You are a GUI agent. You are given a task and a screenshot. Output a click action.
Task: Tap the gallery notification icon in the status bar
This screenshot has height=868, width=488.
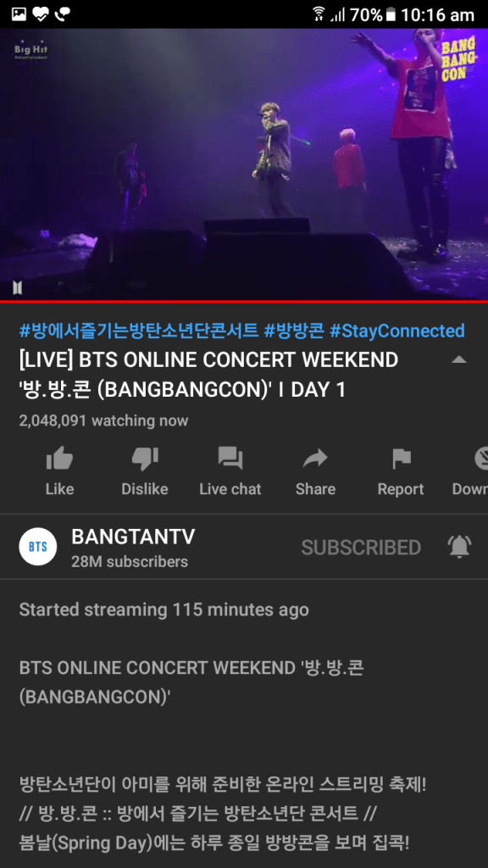click(19, 14)
